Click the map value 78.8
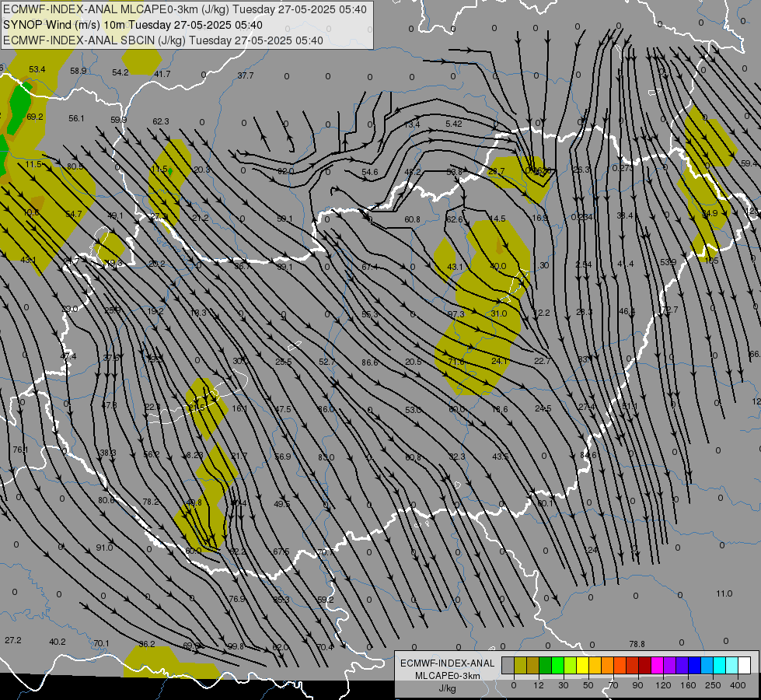 click(637, 644)
